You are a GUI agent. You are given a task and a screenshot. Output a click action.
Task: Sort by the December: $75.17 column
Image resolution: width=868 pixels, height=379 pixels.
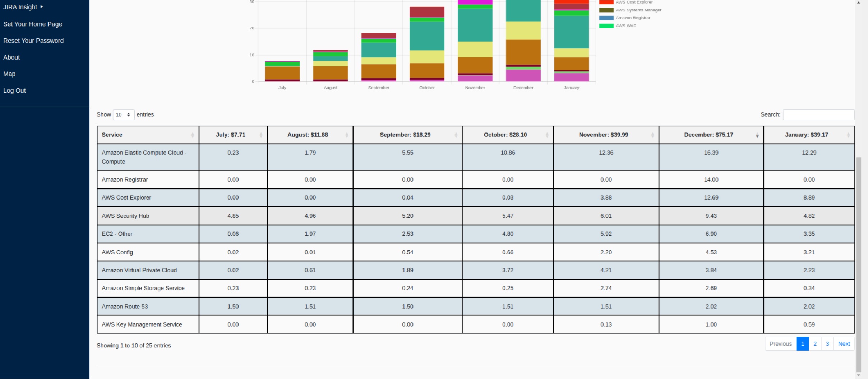(711, 135)
